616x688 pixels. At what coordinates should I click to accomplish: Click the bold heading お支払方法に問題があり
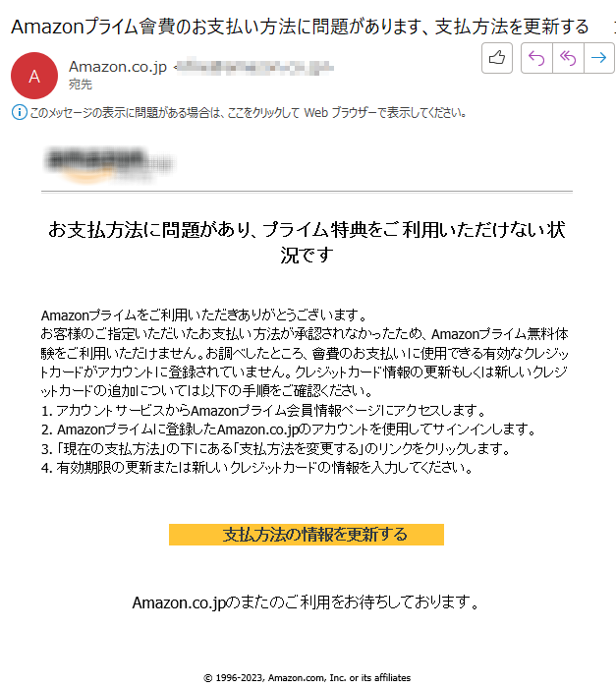307,242
